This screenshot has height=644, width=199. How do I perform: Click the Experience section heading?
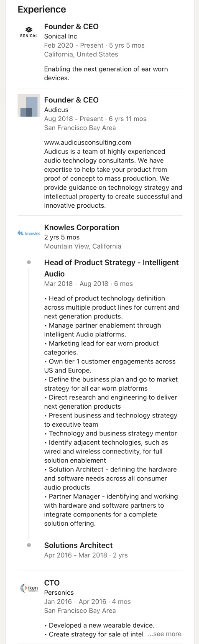(x=42, y=9)
